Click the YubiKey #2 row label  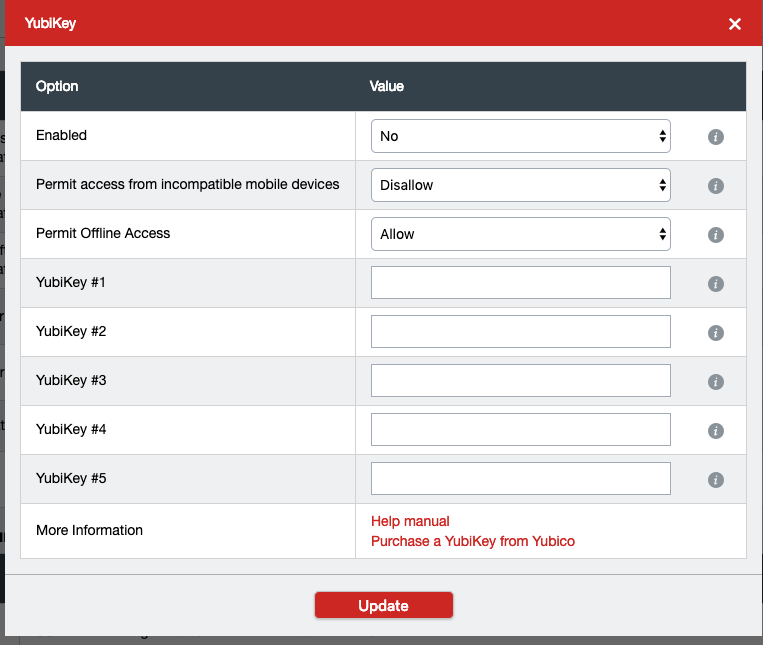coord(71,332)
